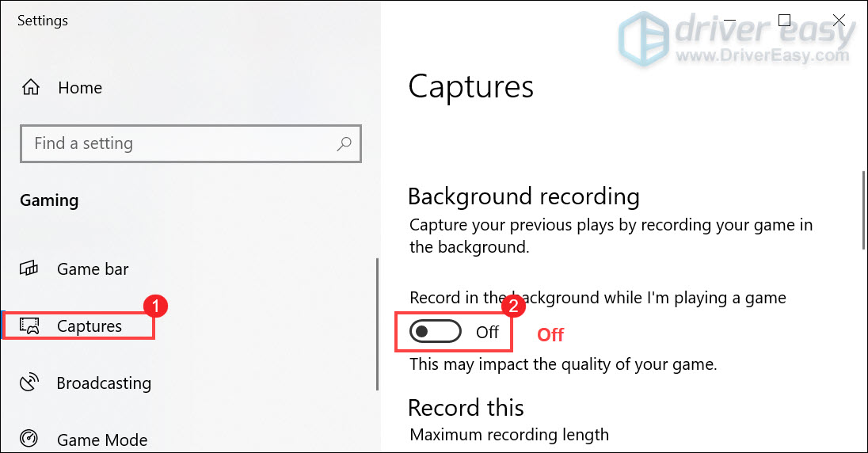The height and width of the screenshot is (453, 868).
Task: Open the Captures section
Action: coord(89,326)
